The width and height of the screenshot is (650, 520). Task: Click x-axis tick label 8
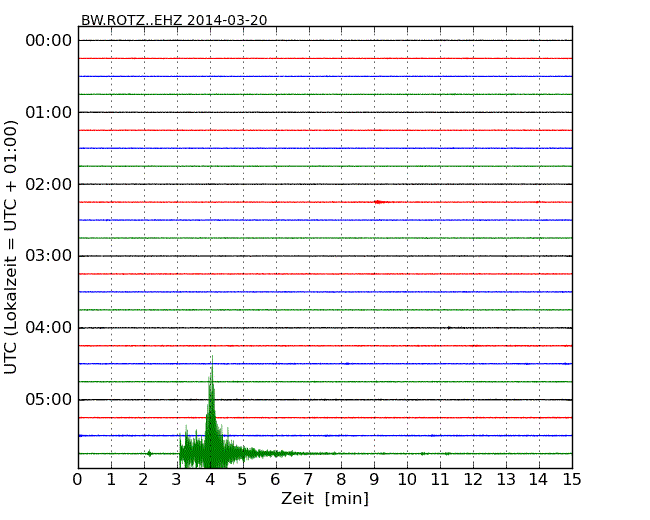[x=341, y=480]
